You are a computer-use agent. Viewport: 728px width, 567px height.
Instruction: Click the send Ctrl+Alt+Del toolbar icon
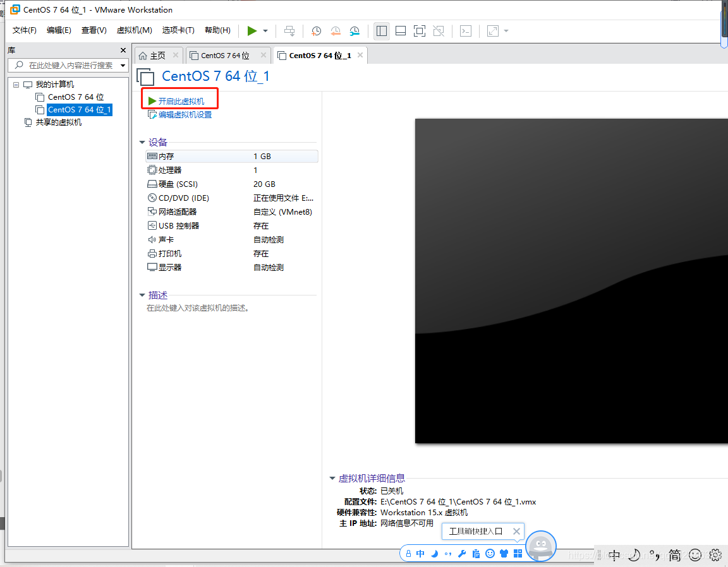[x=289, y=31]
